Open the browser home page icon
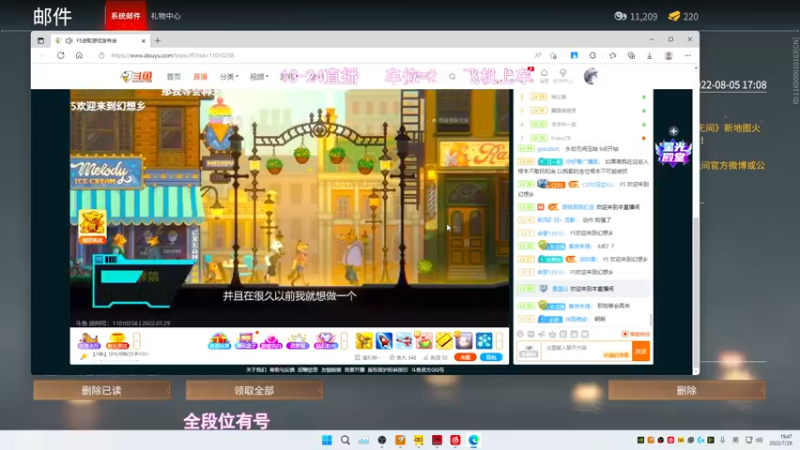The image size is (800, 450). point(79,56)
